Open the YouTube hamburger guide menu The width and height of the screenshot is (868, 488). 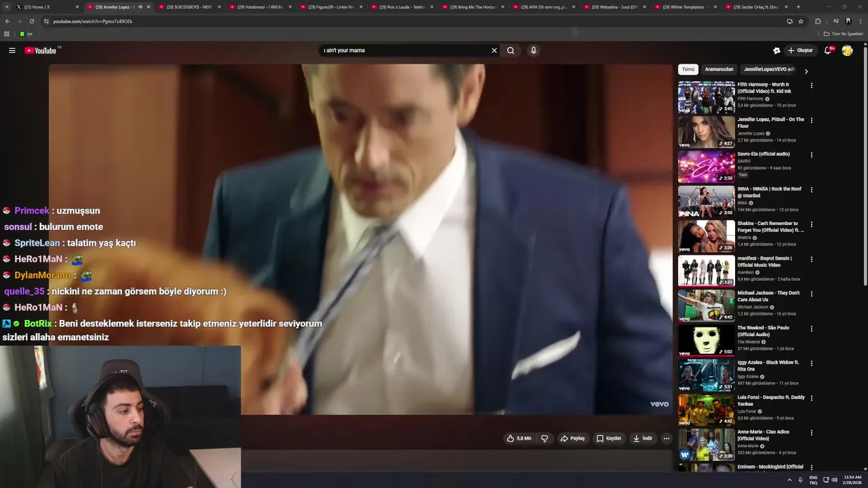12,50
